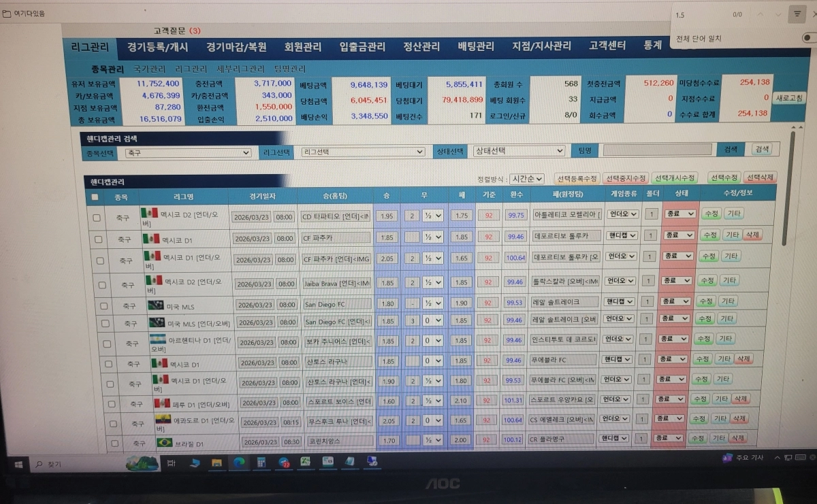Open the Windows Start menu
817x504 pixels.
click(x=18, y=463)
